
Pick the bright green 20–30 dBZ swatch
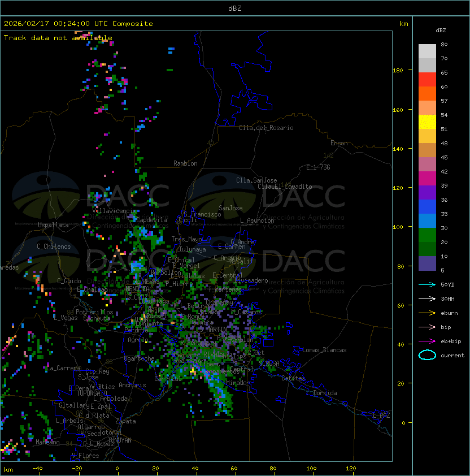(427, 235)
